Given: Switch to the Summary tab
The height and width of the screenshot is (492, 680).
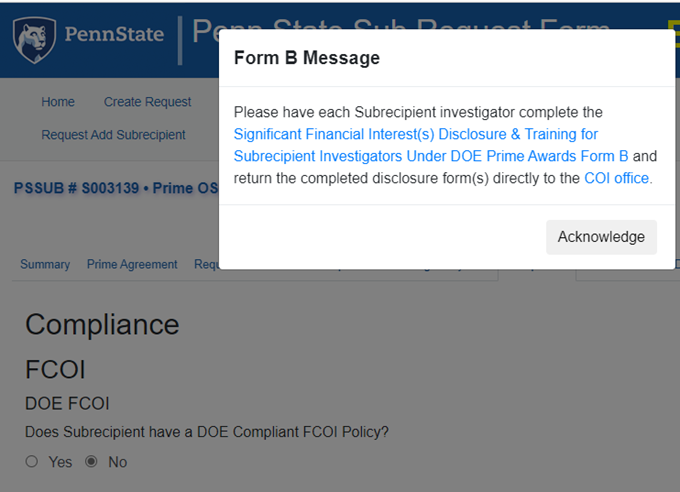Looking at the screenshot, I should click(x=45, y=265).
